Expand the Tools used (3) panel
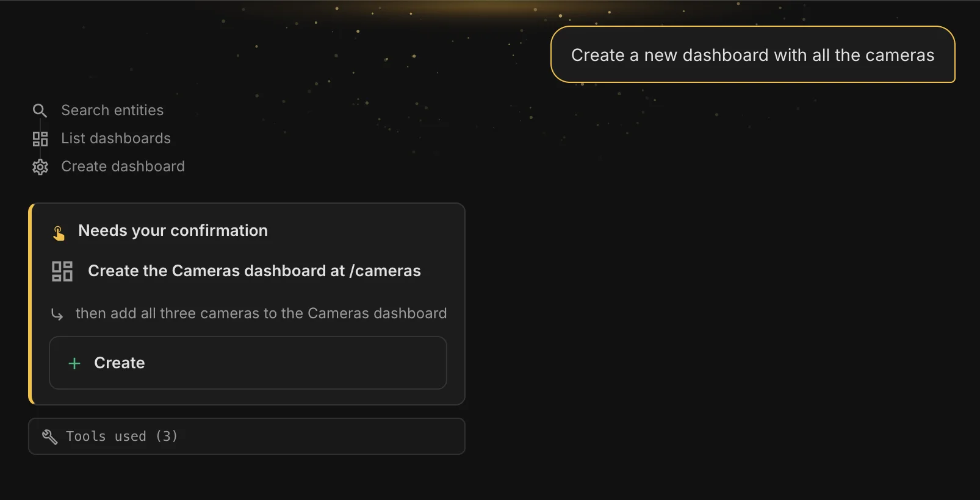980x500 pixels. (247, 436)
